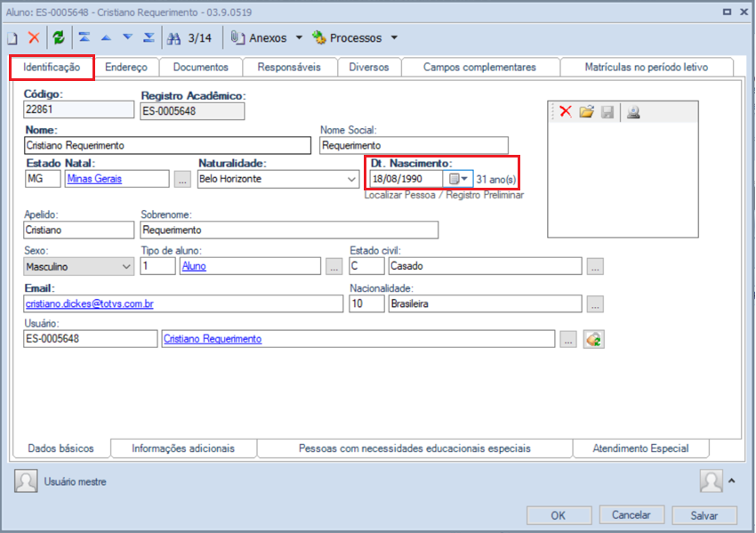Click avatar icon at bottom right

[712, 481]
